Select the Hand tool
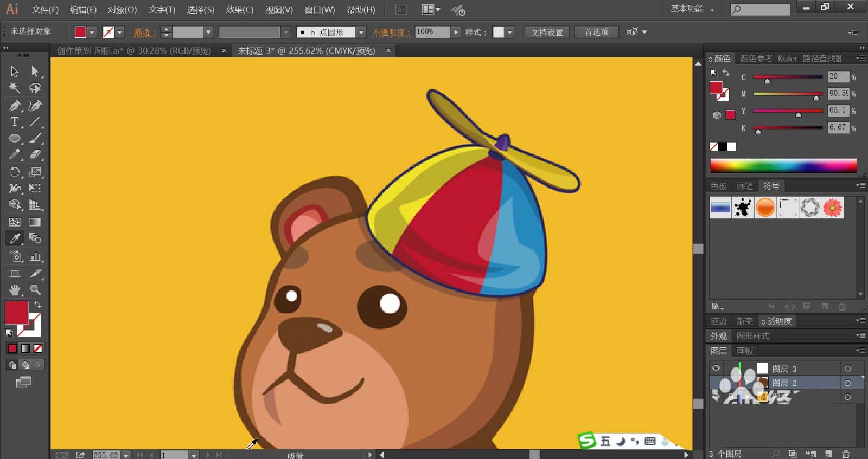This screenshot has width=868, height=459. tap(15, 290)
